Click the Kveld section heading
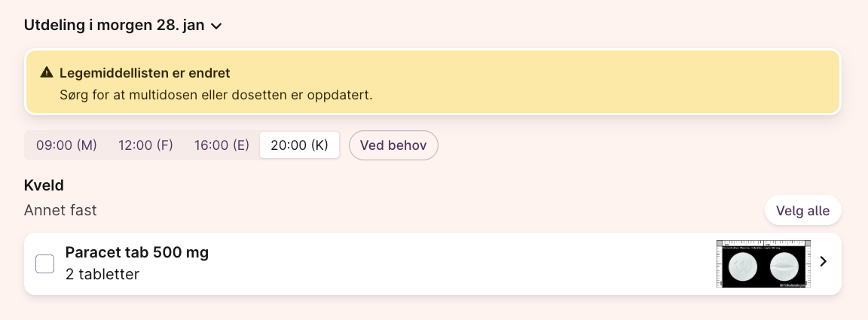 pos(44,185)
